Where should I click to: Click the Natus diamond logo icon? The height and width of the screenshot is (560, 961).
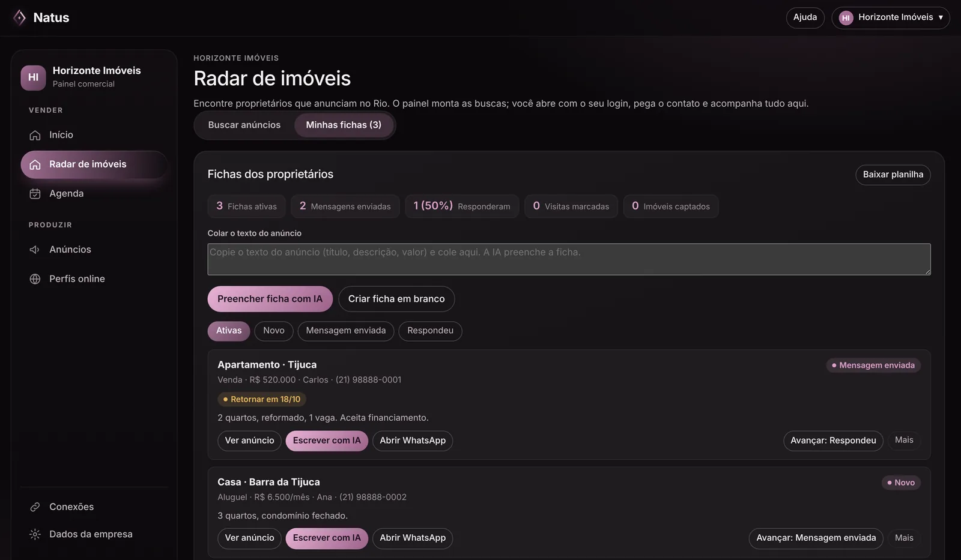pos(19,17)
